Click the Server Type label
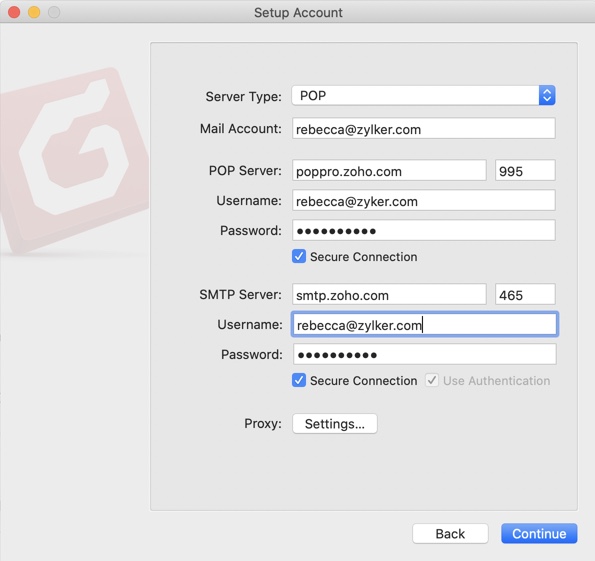This screenshot has width=595, height=561. pos(244,96)
